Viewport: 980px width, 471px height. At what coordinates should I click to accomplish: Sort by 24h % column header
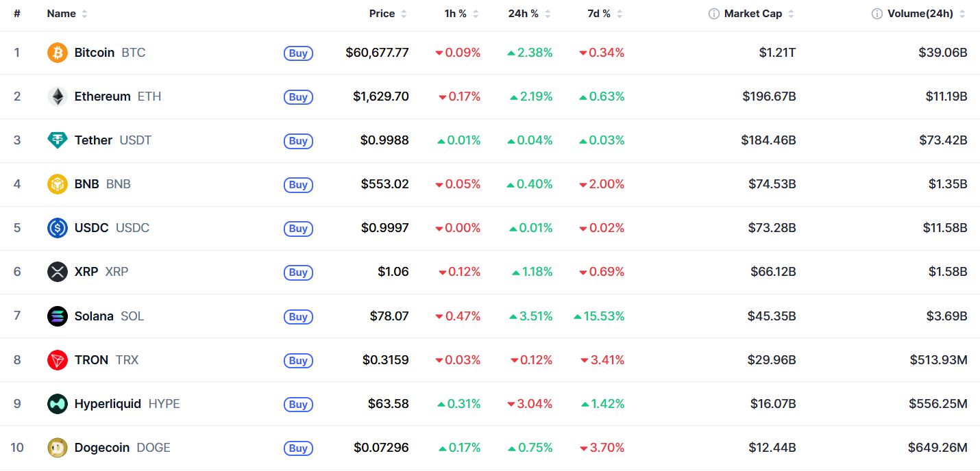pyautogui.click(x=529, y=14)
